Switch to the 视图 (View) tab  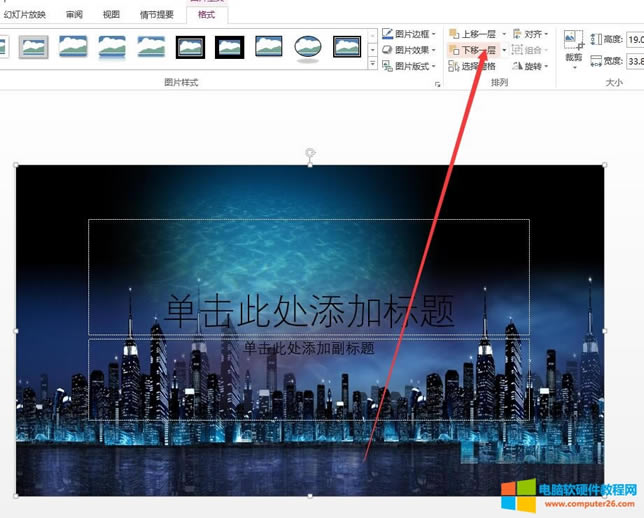point(111,15)
